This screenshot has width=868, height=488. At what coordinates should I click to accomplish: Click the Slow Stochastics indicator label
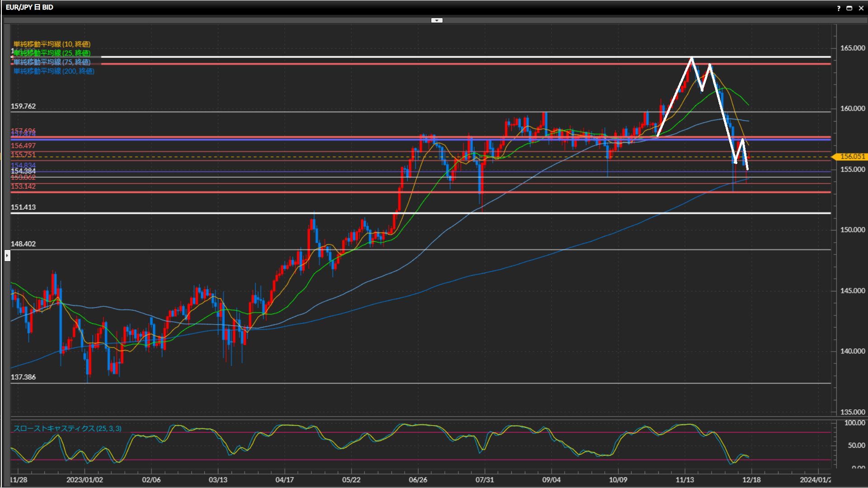click(x=67, y=428)
